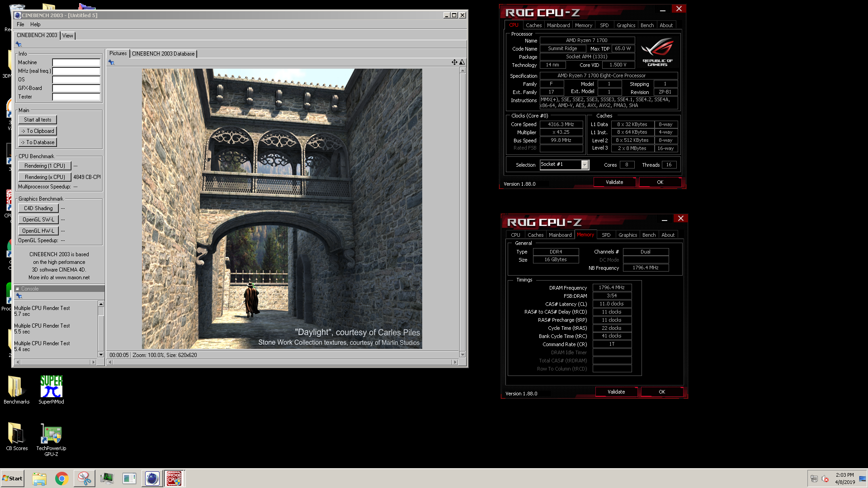
Task: Open the CINEBENCH 2003 Database tab
Action: pyautogui.click(x=163, y=54)
